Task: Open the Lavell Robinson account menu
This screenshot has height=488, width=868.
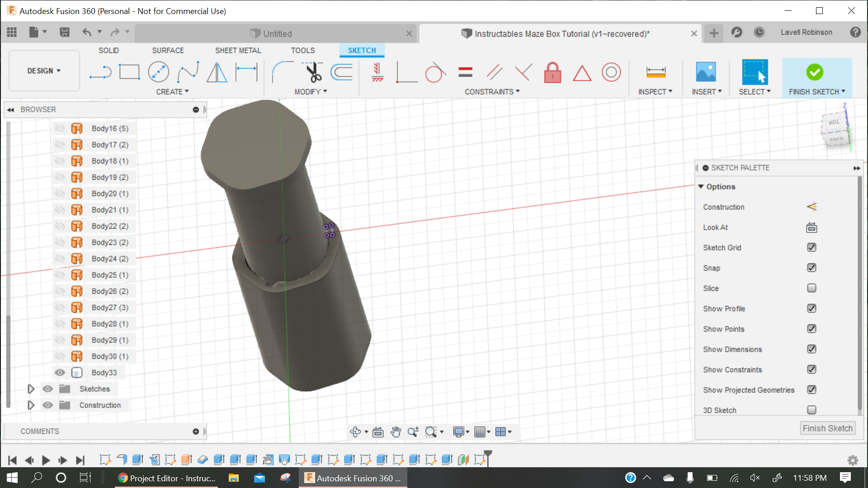Action: pos(806,32)
